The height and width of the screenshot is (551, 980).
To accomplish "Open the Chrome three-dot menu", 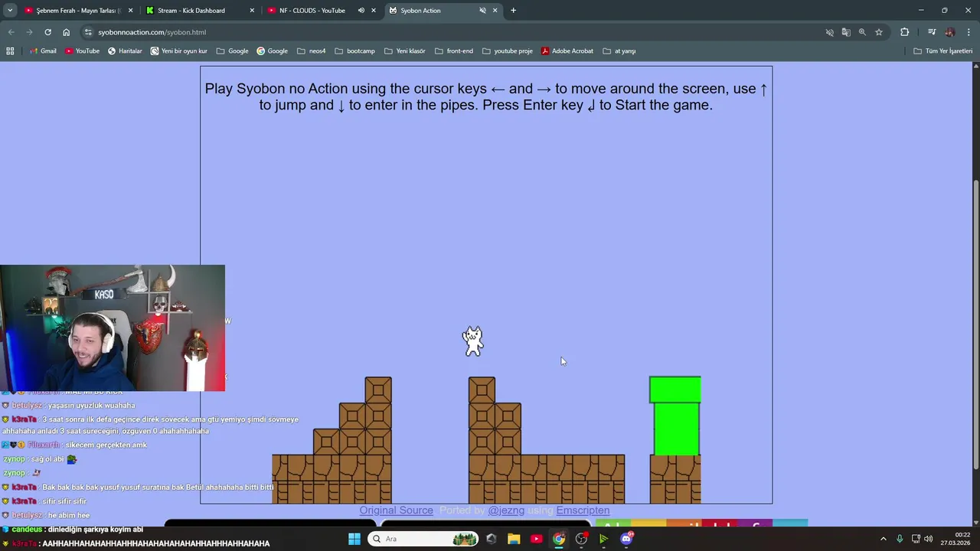I will coord(969,32).
